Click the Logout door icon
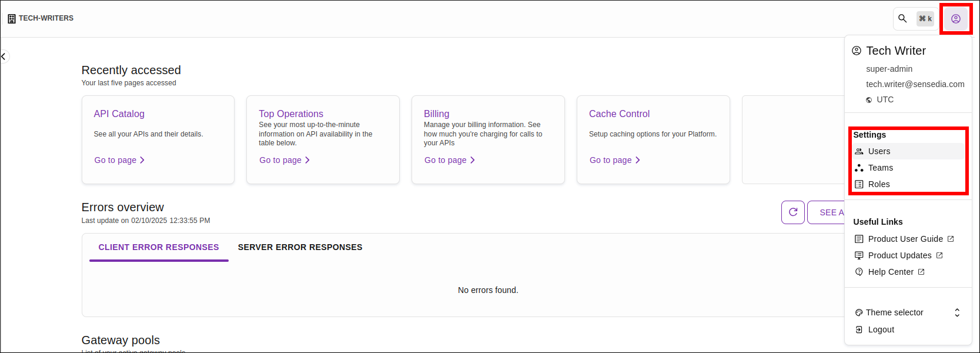980x353 pixels. [x=859, y=329]
